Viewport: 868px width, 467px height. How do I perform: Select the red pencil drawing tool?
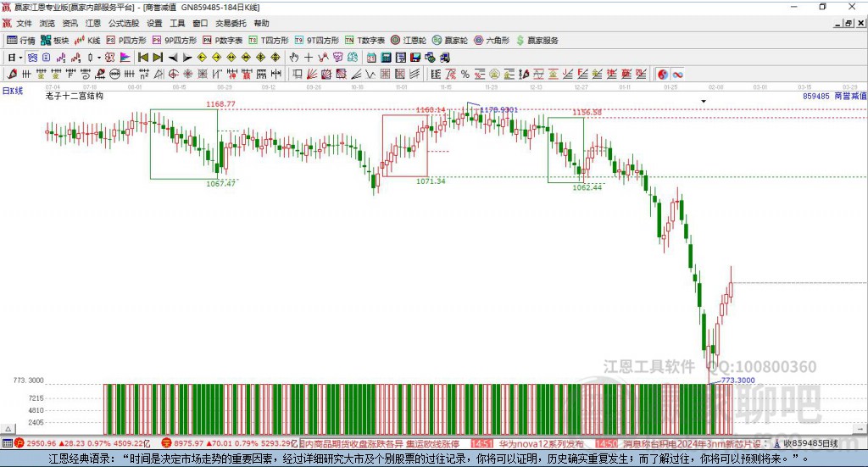click(12, 74)
